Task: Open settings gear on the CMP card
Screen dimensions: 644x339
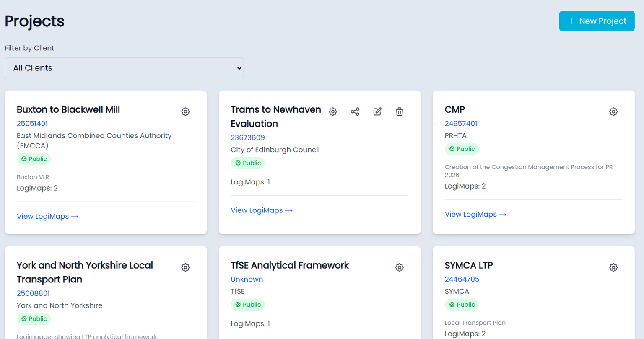Action: [613, 111]
